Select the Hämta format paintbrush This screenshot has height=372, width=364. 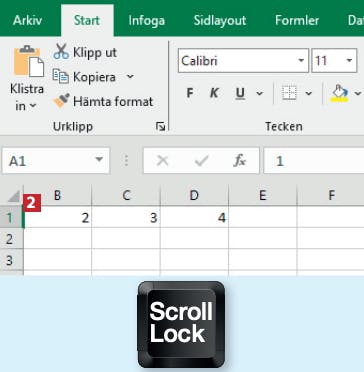pos(61,101)
